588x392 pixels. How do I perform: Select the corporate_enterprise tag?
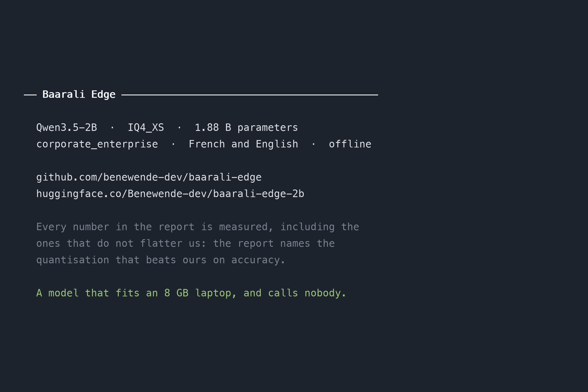coord(97,144)
